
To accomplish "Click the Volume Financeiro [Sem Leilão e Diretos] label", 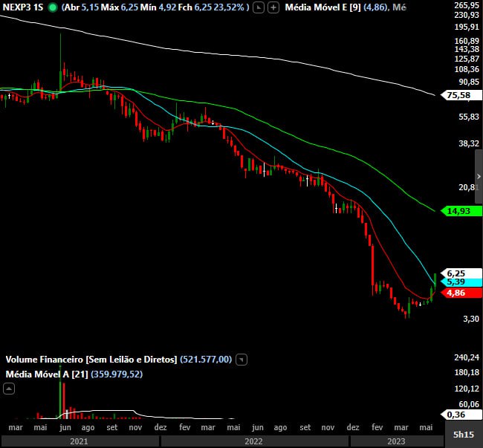I will click(x=91, y=360).
